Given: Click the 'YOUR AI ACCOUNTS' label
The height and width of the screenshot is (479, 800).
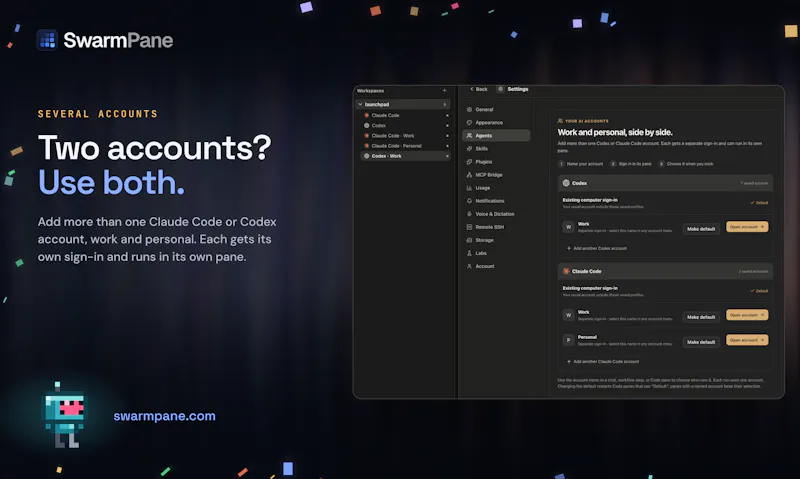Looking at the screenshot, I should point(587,121).
